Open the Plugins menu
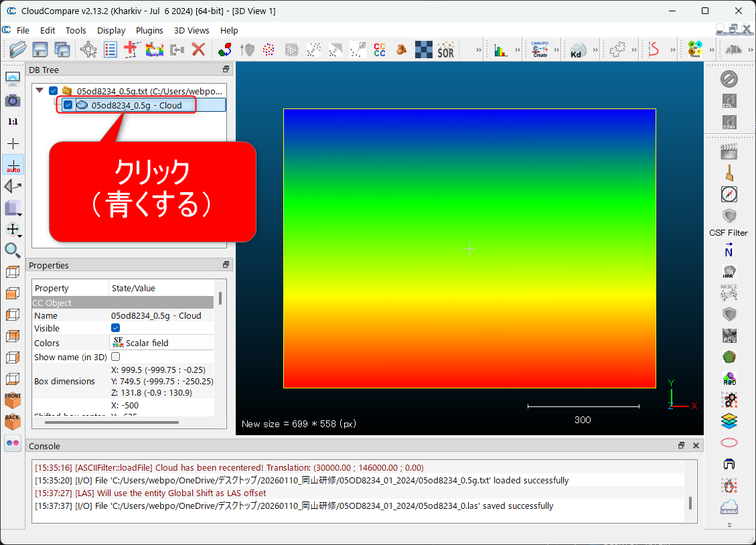The height and width of the screenshot is (545, 756). [x=149, y=30]
